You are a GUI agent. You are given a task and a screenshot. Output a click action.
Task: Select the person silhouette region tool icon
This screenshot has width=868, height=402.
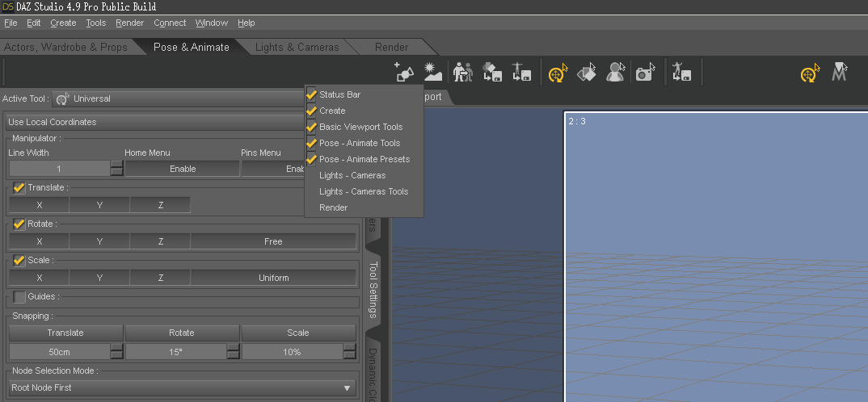coord(616,73)
